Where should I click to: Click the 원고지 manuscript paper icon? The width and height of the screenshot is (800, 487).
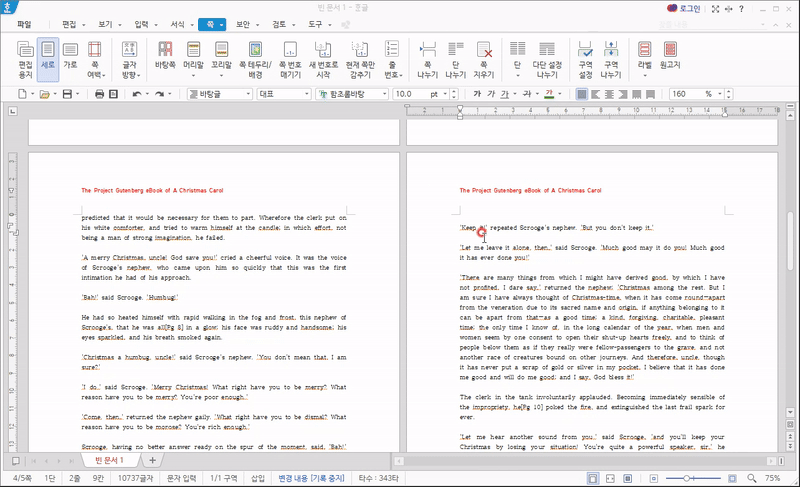click(x=670, y=56)
